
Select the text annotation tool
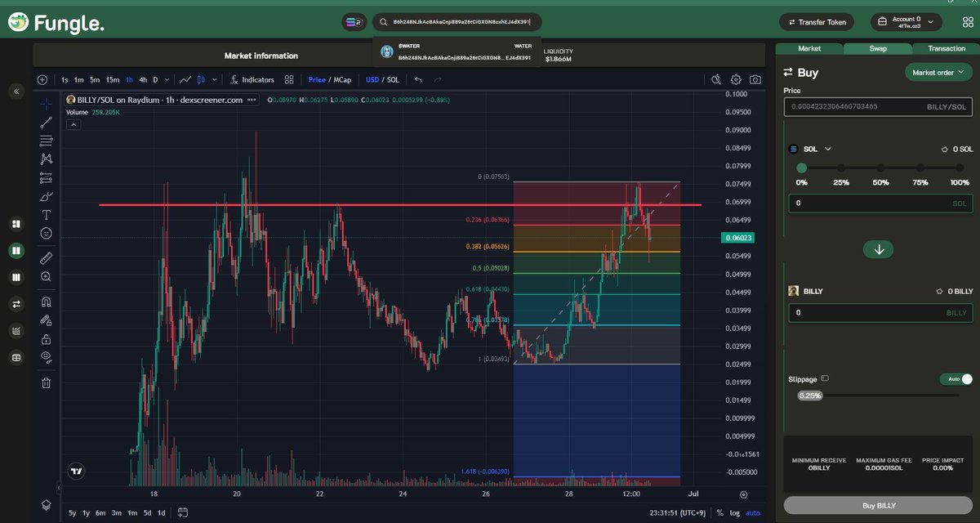point(47,215)
